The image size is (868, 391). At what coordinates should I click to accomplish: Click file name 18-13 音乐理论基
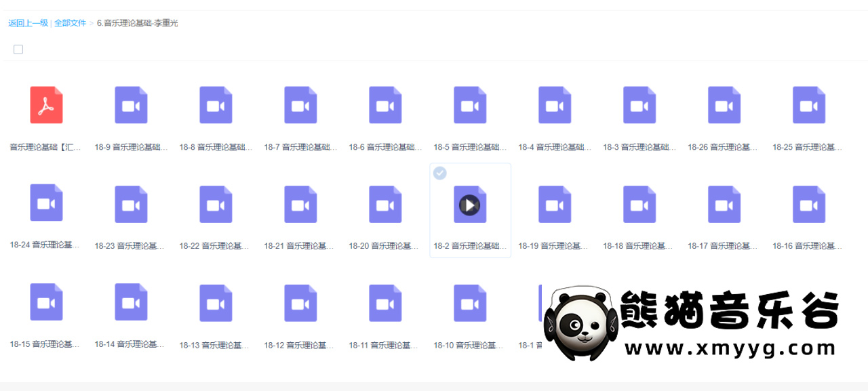pyautogui.click(x=216, y=346)
